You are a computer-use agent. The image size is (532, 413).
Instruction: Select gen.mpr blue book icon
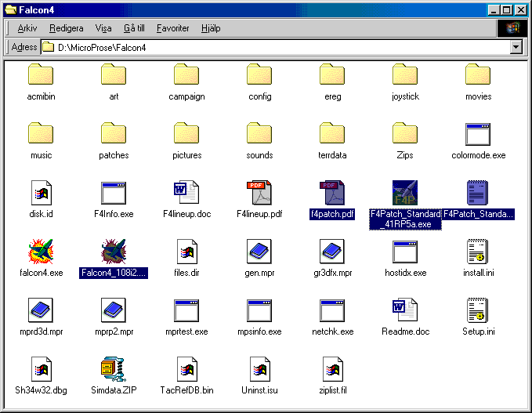(259, 252)
